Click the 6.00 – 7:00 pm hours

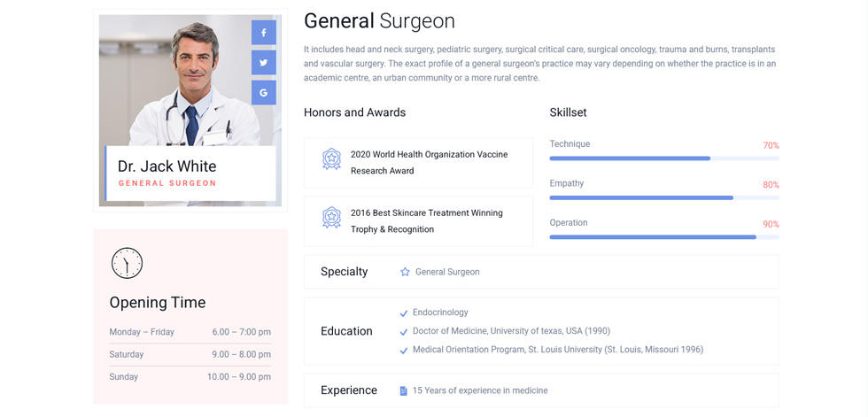coord(241,332)
